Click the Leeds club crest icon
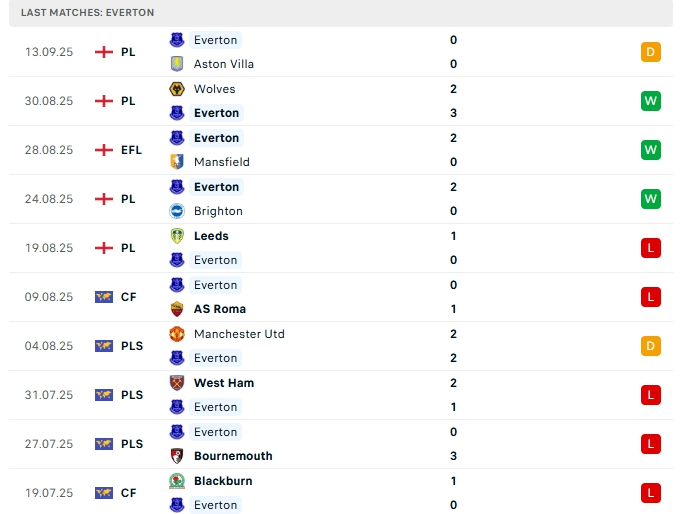This screenshot has height=514, width=681. [x=177, y=236]
